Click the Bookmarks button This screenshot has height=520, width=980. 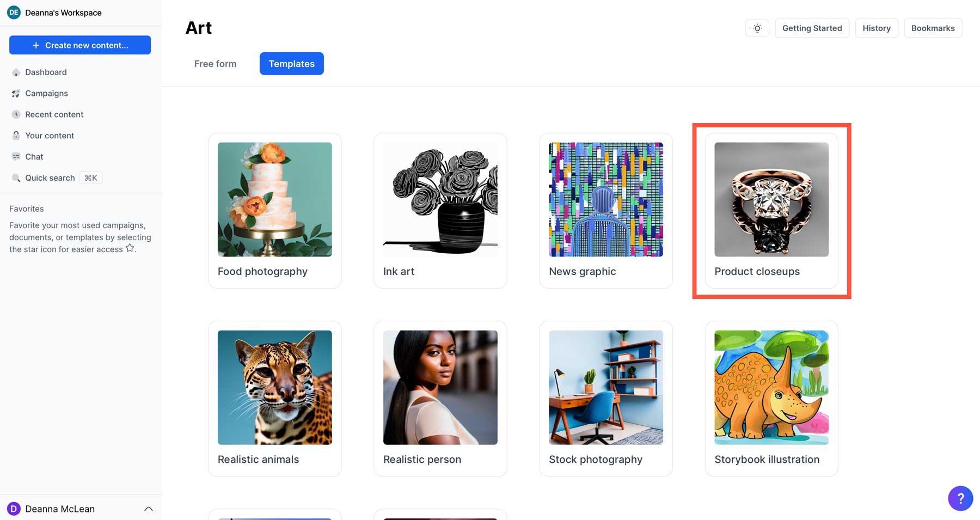(933, 28)
